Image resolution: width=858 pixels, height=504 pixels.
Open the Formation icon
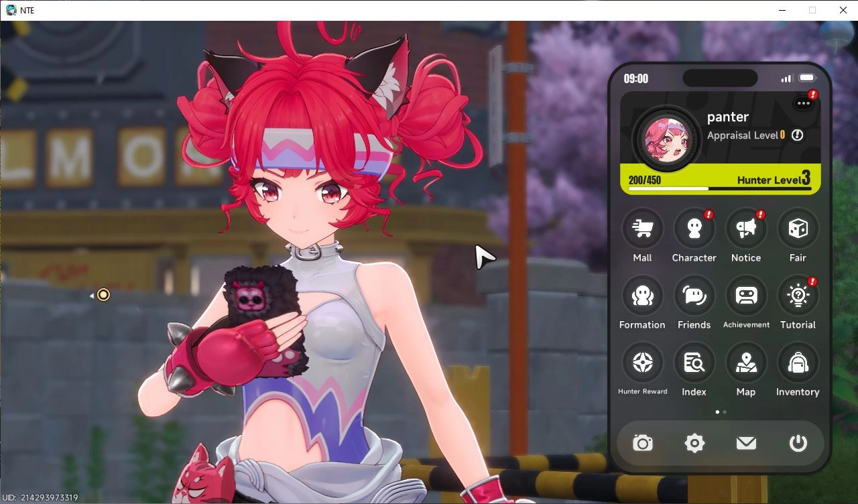(x=642, y=296)
